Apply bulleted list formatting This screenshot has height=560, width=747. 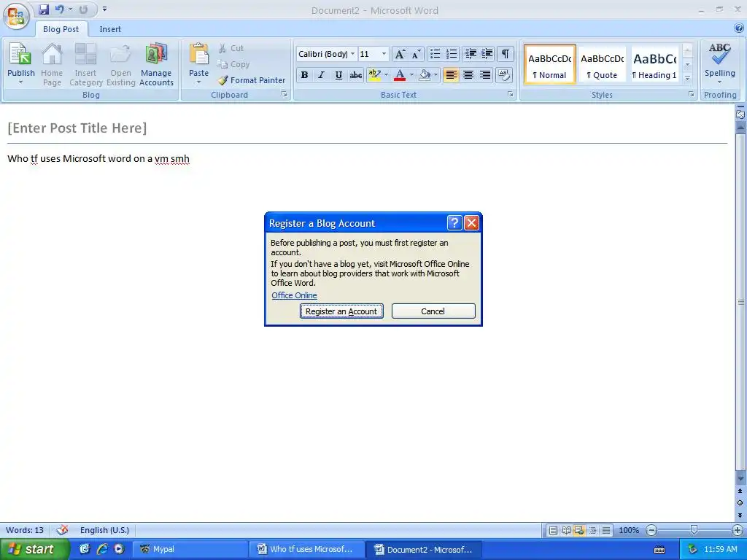tap(435, 54)
